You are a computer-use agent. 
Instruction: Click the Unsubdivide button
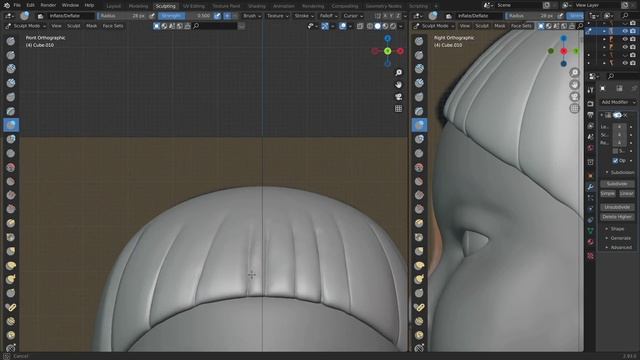coord(617,207)
